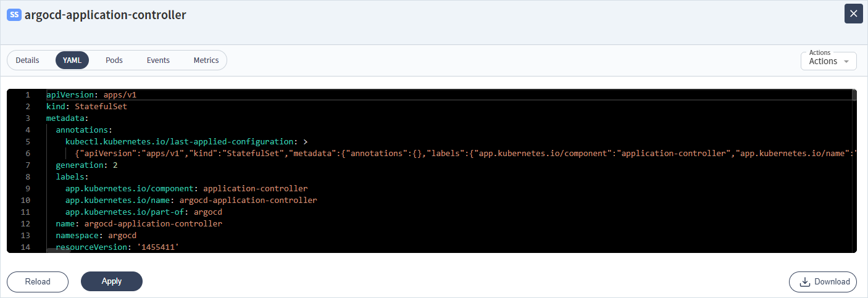Click 'app.kubernetes.io/part-of: argocd' line
Screen dimensions: 868x298
coord(144,212)
